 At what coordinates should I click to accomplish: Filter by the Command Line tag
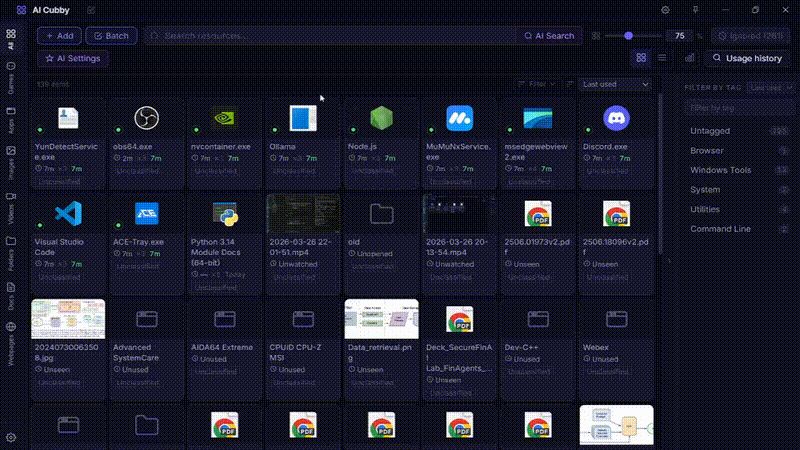(739, 229)
